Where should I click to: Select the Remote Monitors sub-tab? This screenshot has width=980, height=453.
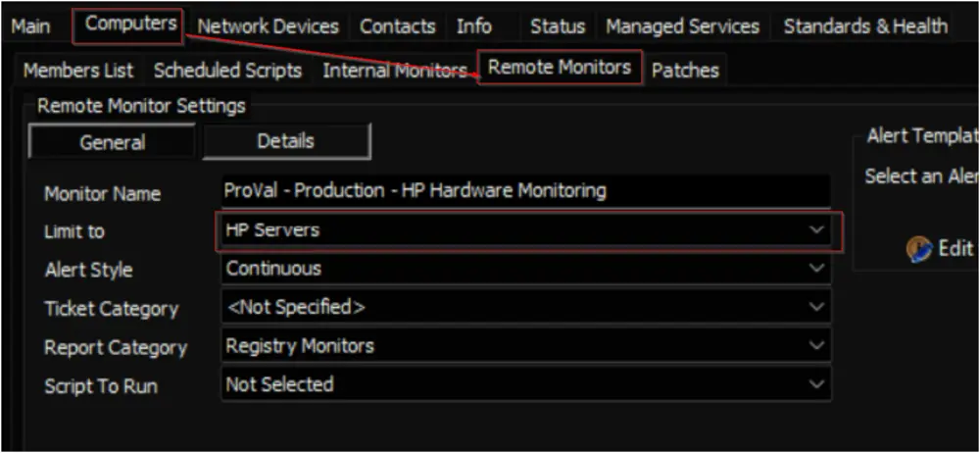560,68
